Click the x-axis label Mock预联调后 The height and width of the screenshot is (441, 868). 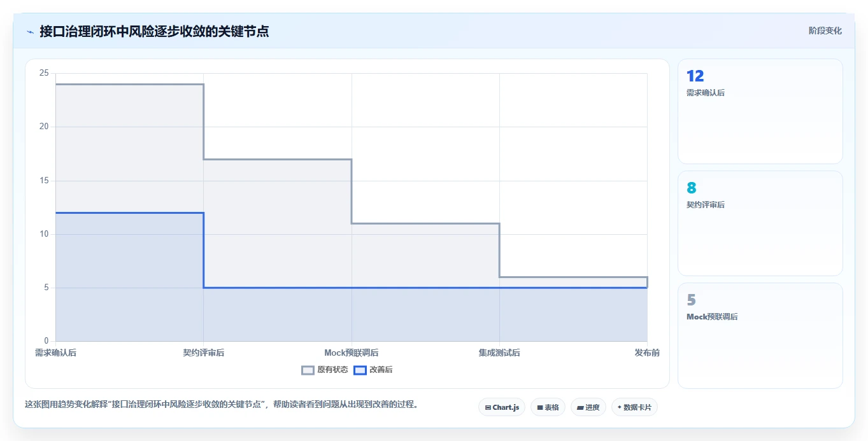352,353
